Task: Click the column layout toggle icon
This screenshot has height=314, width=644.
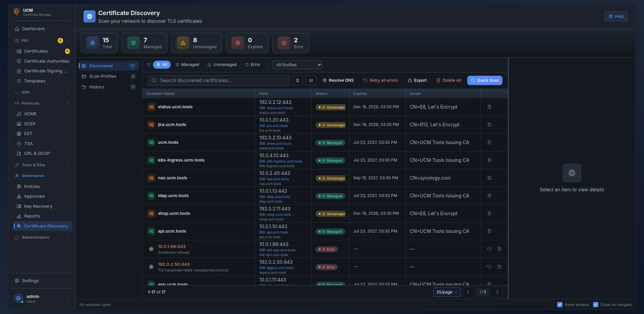Action: pos(298,80)
